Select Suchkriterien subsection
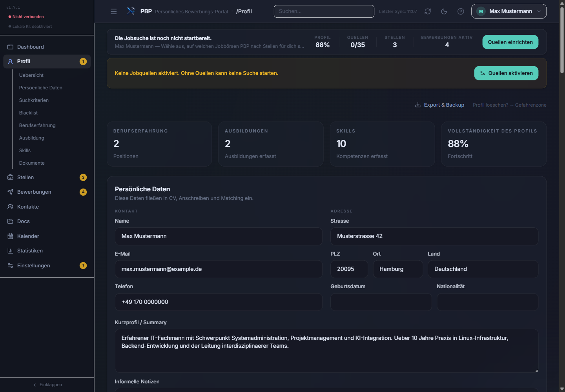Image resolution: width=565 pixels, height=392 pixels. pyautogui.click(x=34, y=100)
